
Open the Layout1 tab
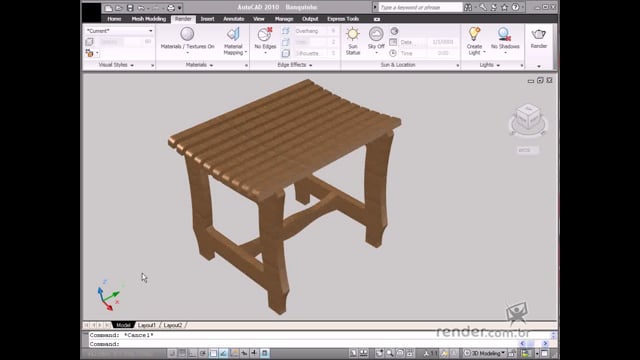(x=147, y=325)
